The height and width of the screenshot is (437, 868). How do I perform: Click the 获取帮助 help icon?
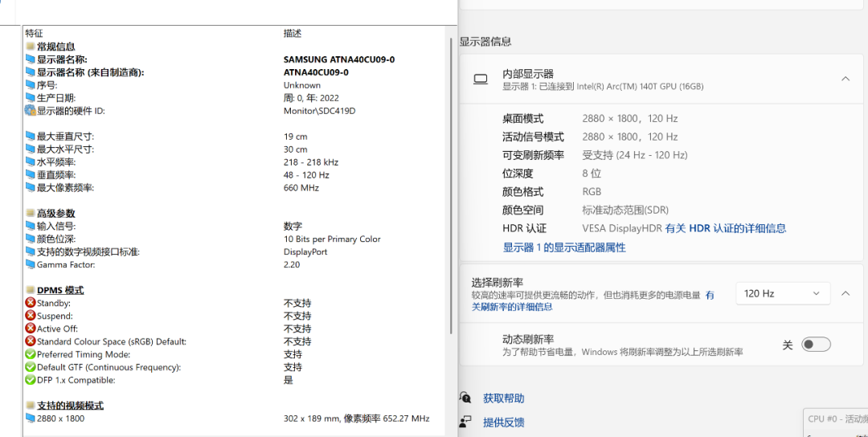[465, 397]
